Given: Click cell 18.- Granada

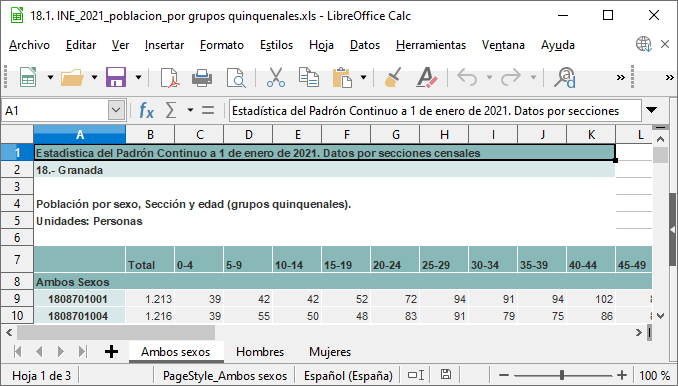Looking at the screenshot, I should tap(324, 170).
